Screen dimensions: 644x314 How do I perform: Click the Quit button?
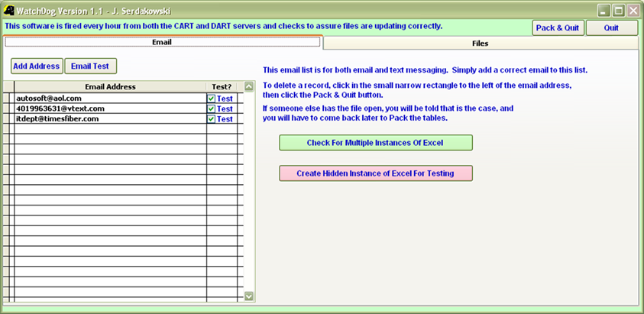click(612, 28)
